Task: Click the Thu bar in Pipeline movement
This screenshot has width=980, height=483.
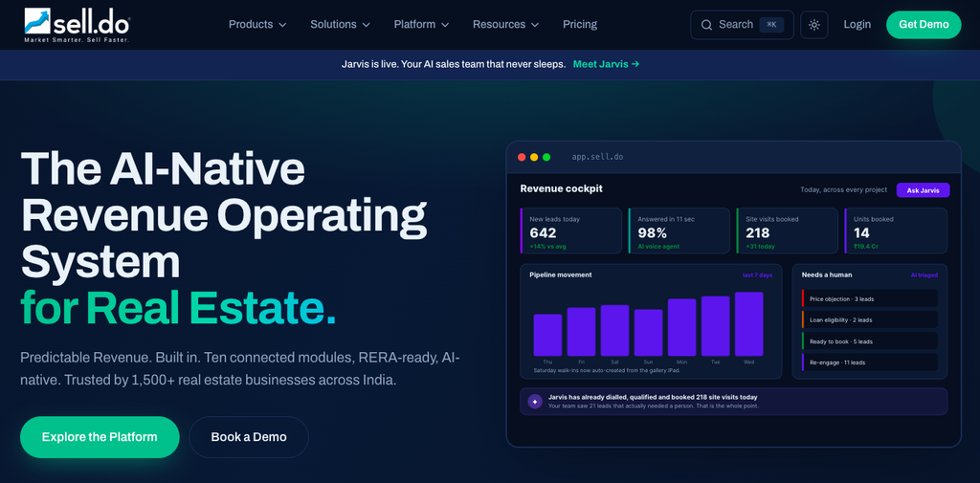Action: coord(547,335)
